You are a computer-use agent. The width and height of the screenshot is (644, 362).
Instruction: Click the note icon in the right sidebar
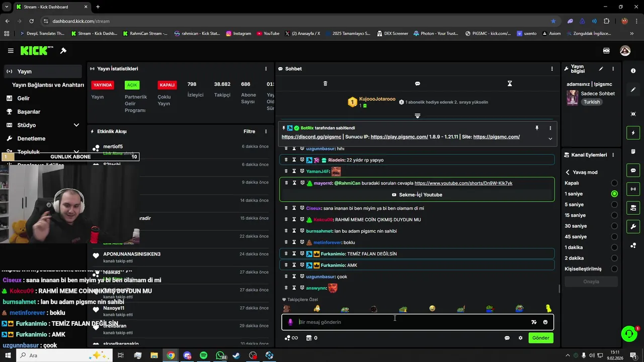point(633,152)
